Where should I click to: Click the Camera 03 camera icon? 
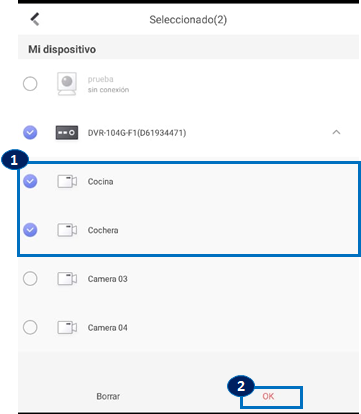tap(67, 279)
